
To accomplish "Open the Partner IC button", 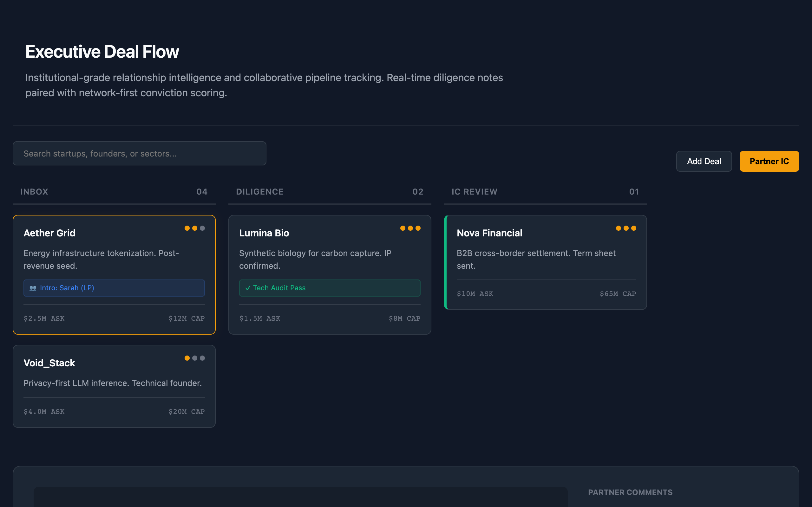I will pyautogui.click(x=769, y=161).
